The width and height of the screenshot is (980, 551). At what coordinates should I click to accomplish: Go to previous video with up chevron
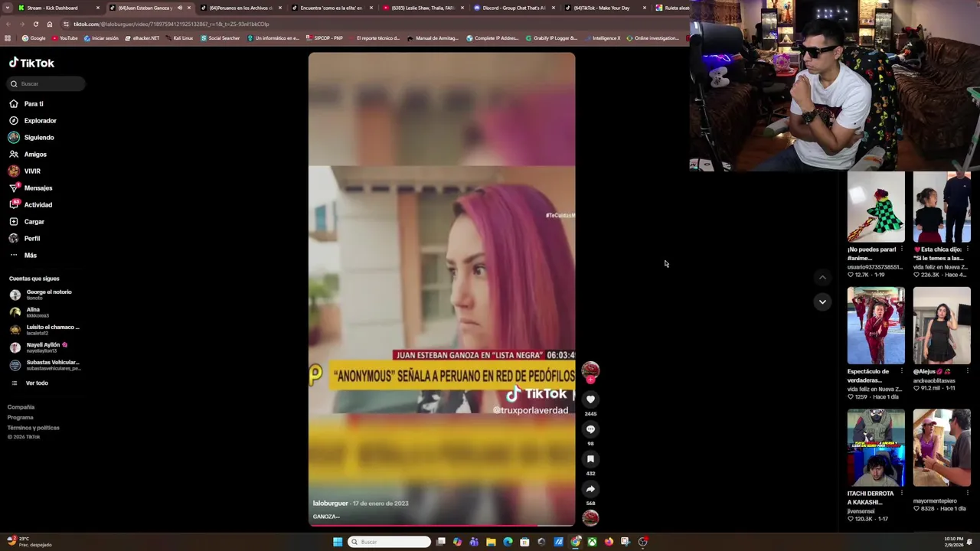point(822,277)
